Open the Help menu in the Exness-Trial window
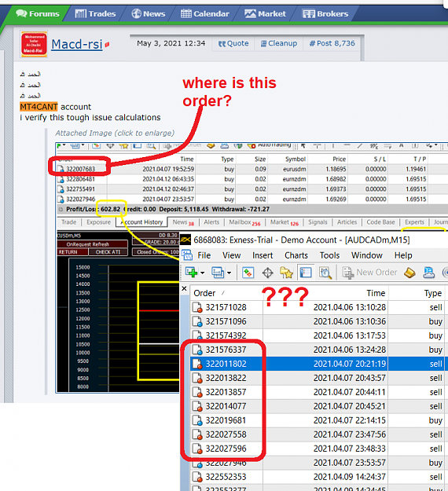 (403, 255)
